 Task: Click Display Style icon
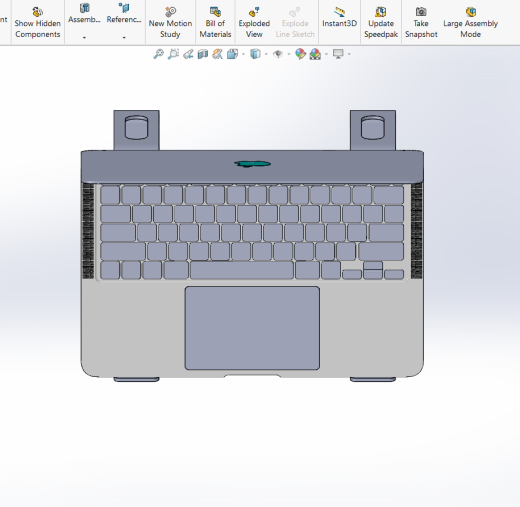point(255,54)
